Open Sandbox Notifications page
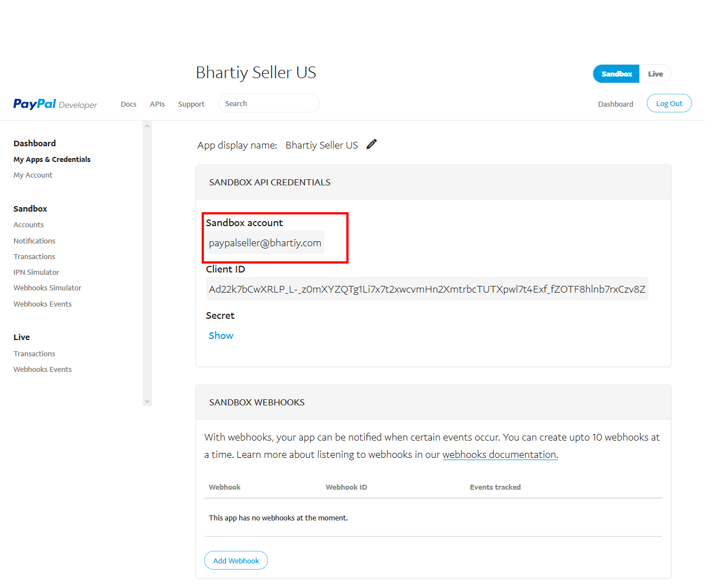Viewport: 715px width, 588px height. 35,241
